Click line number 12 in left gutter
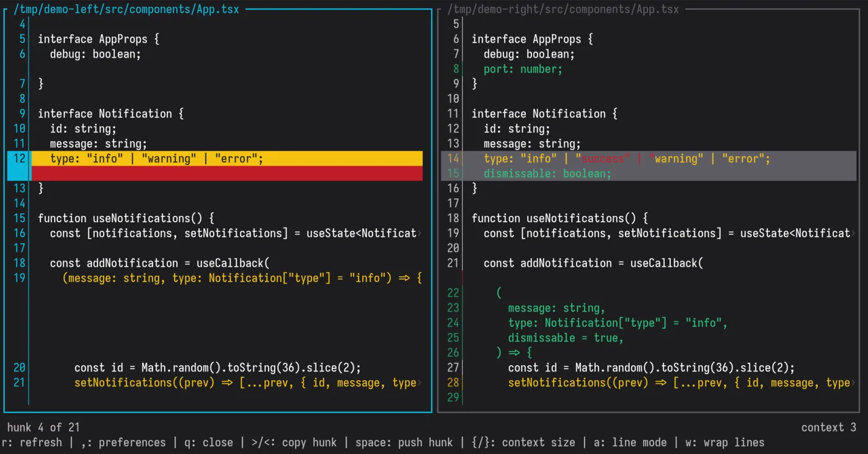This screenshot has width=868, height=454. coord(19,159)
